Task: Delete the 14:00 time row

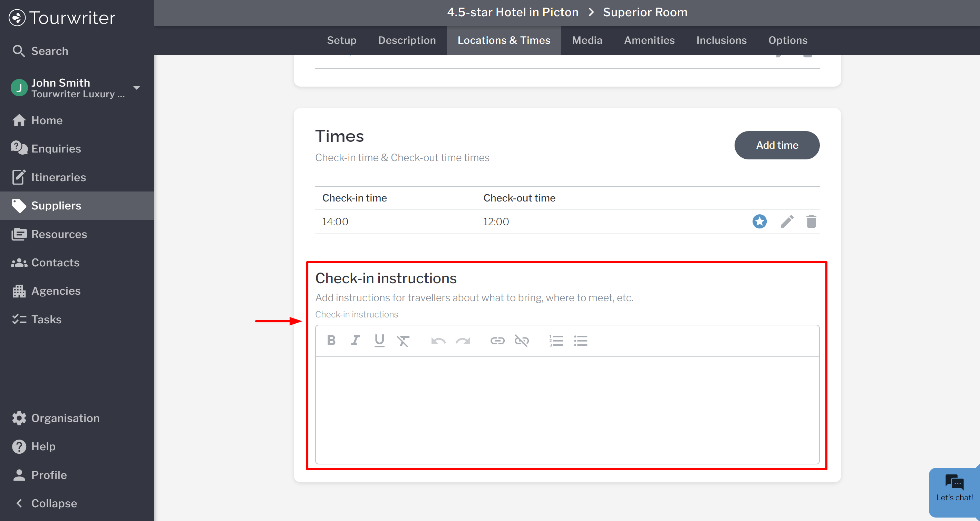Action: pos(811,221)
